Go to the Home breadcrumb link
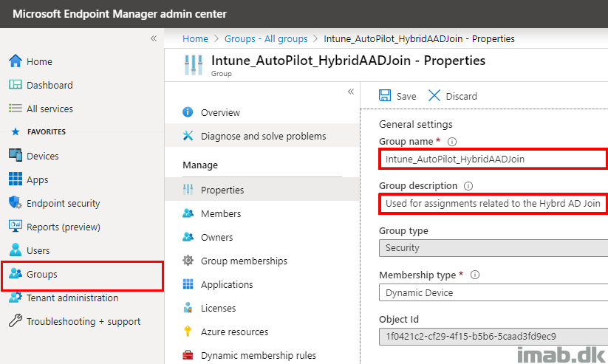608x364 pixels. click(x=196, y=39)
